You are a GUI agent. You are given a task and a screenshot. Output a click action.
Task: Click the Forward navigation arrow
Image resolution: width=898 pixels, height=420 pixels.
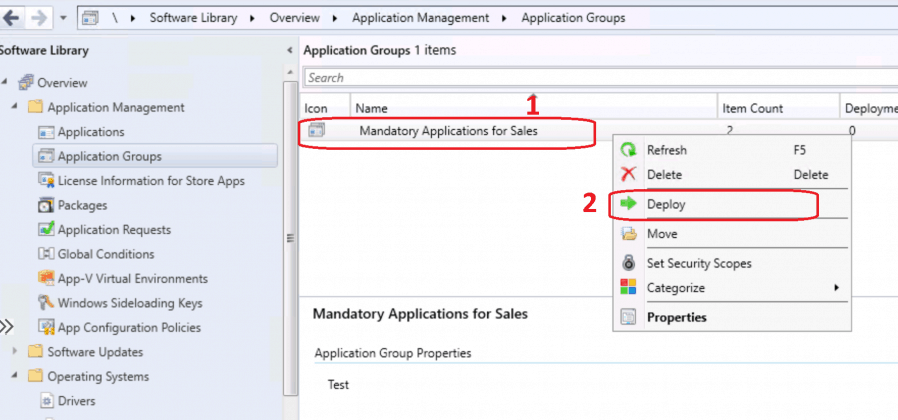pyautogui.click(x=38, y=18)
